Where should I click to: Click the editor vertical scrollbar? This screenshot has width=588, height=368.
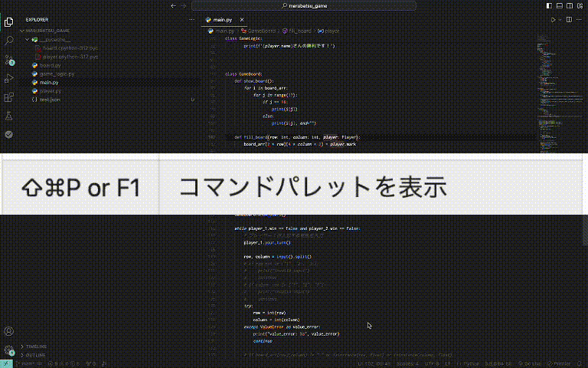[x=586, y=231]
